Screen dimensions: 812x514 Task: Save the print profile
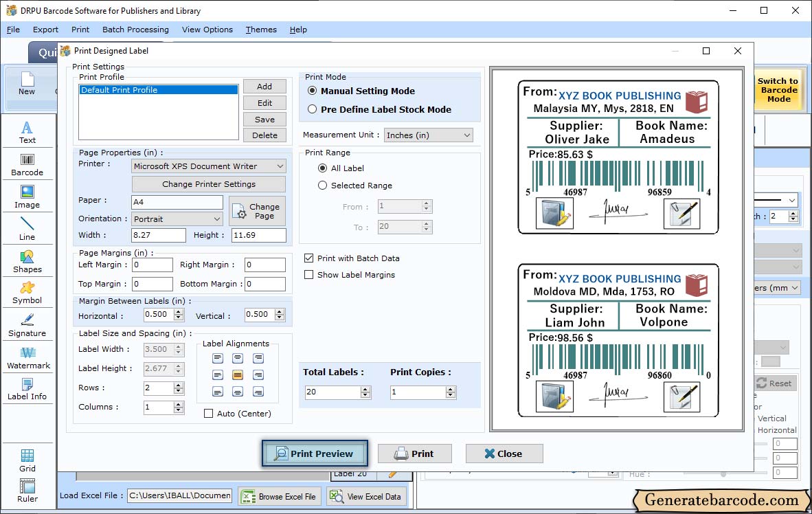click(x=264, y=119)
